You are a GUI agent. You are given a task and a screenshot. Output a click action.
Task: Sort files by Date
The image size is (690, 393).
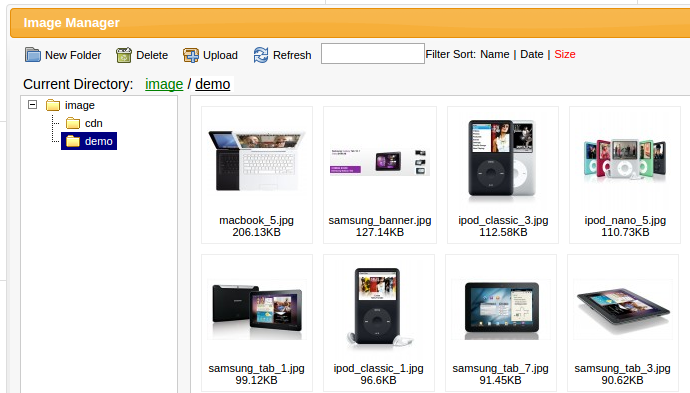click(x=532, y=54)
